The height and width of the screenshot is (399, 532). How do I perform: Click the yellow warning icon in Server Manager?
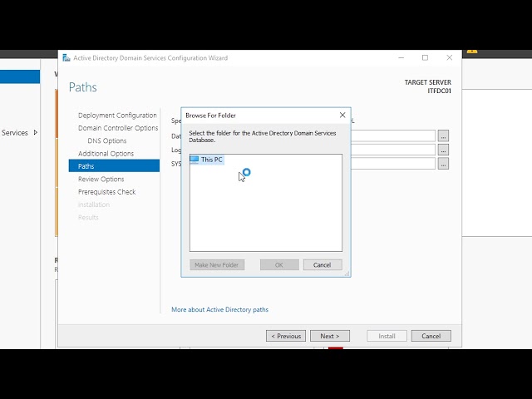point(472,52)
